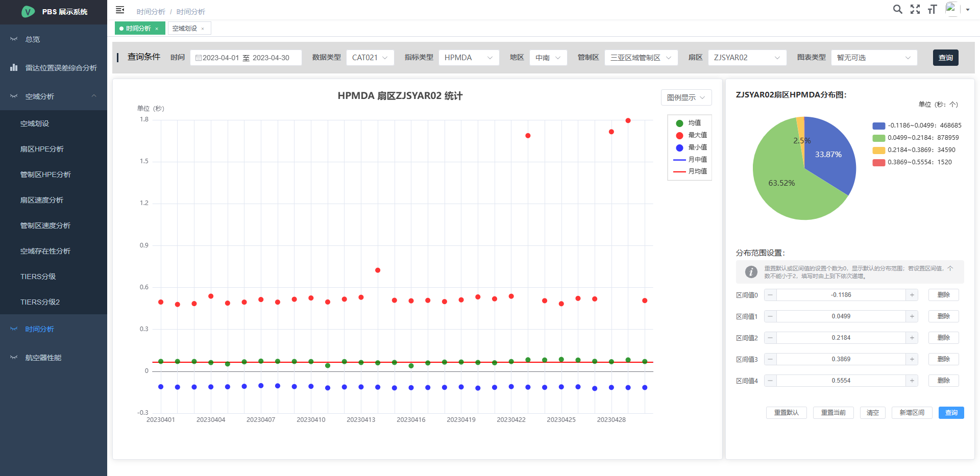This screenshot has height=476, width=980.
Task: Decrease 区间值4 with minus button
Action: (770, 381)
